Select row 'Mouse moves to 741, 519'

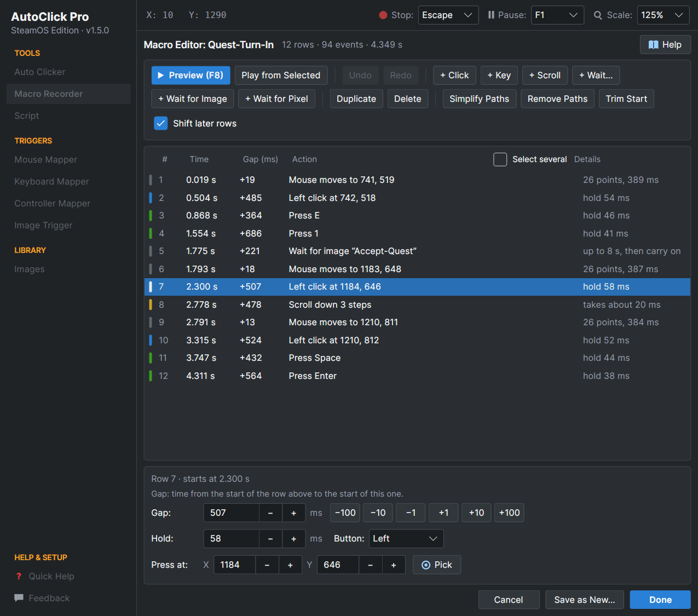pos(417,180)
